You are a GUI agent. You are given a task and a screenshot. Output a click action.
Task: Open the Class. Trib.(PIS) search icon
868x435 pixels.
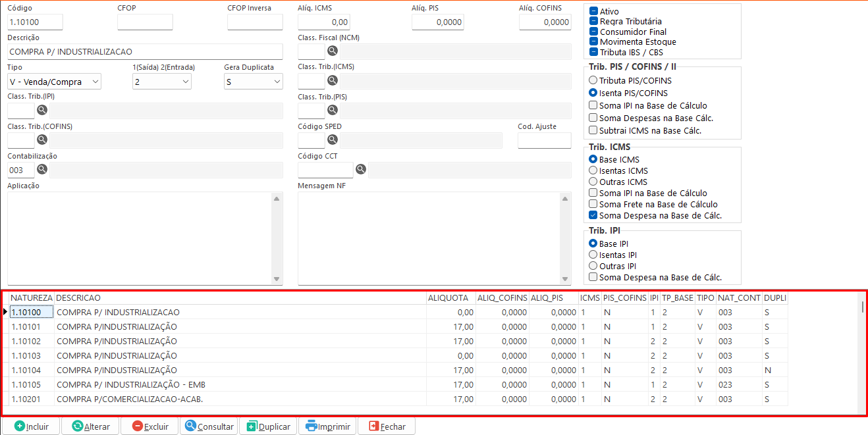333,110
